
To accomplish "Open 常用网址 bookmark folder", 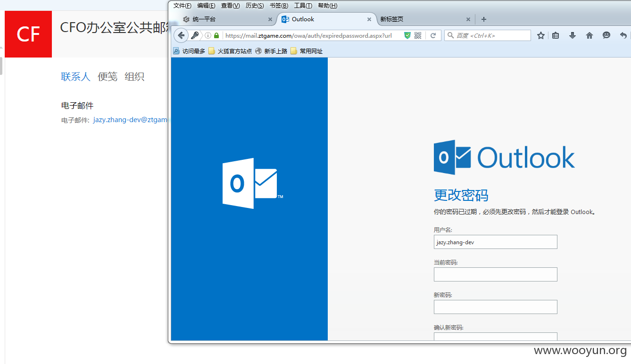I will 307,51.
